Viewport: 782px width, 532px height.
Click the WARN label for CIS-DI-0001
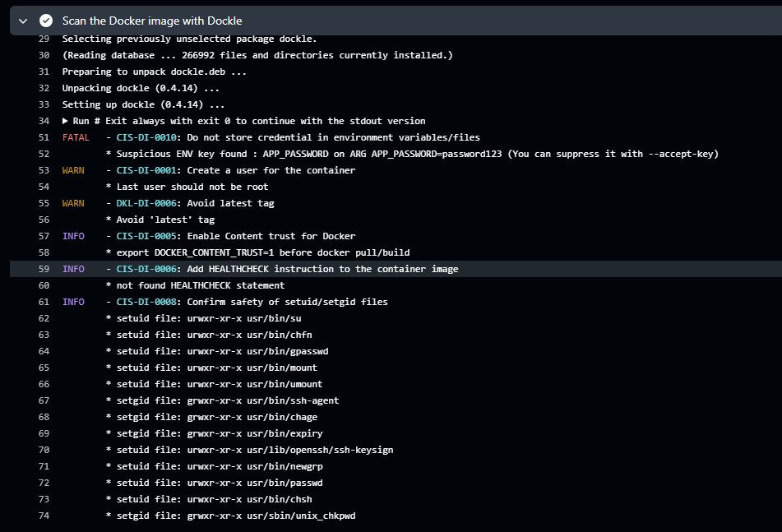tap(73, 170)
